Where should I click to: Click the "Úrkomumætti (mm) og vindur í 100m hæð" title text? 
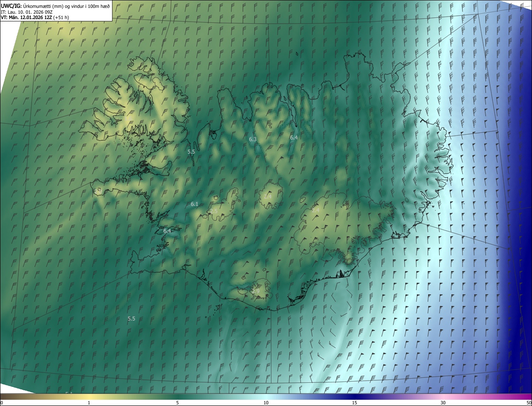(66, 6)
